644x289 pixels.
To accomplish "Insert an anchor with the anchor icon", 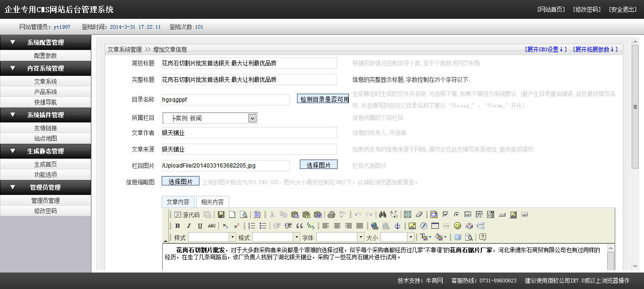I will [x=397, y=226].
